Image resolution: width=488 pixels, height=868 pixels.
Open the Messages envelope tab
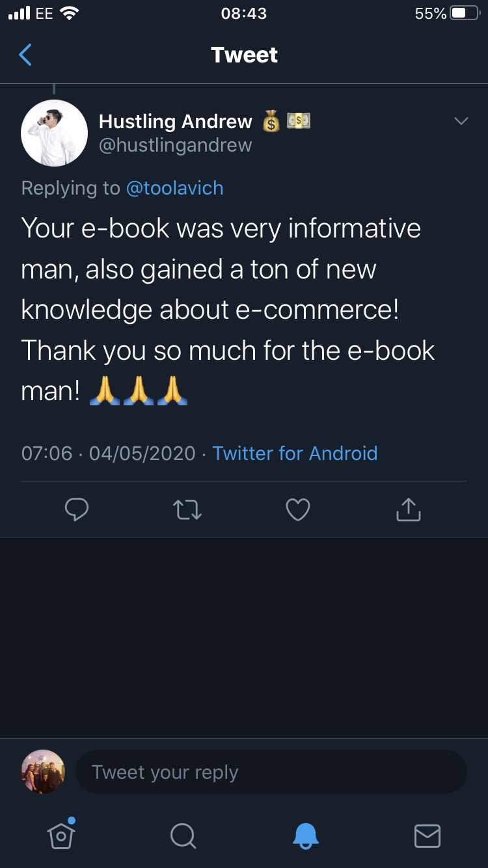point(427,836)
